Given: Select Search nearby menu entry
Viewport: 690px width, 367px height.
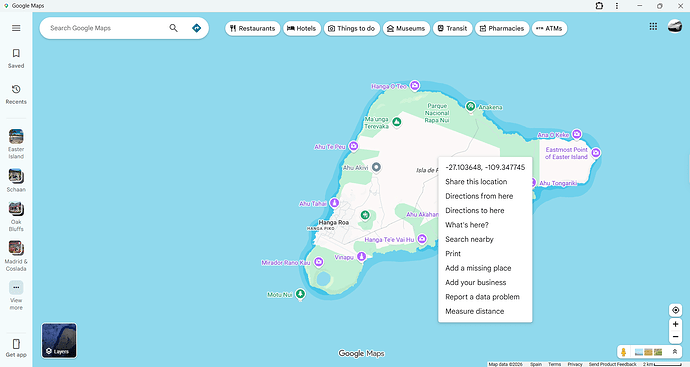Looking at the screenshot, I should (485, 239).
